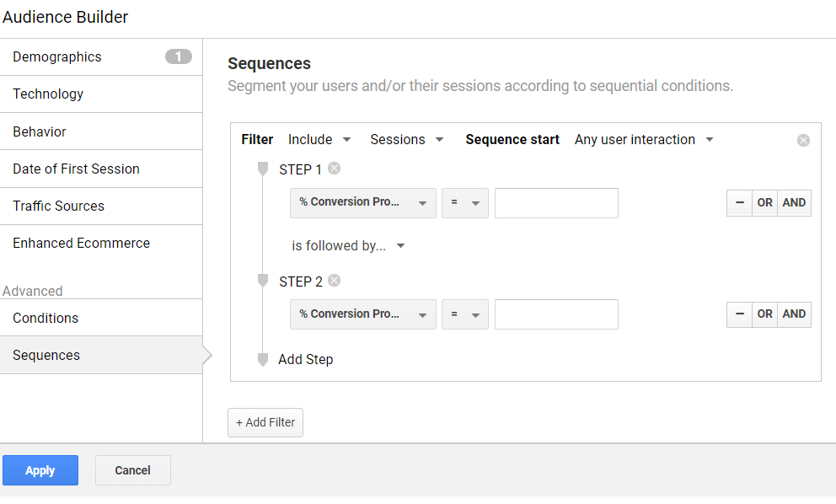Click the + Add Filter button
Image resolution: width=836 pixels, height=504 pixels.
pos(265,422)
